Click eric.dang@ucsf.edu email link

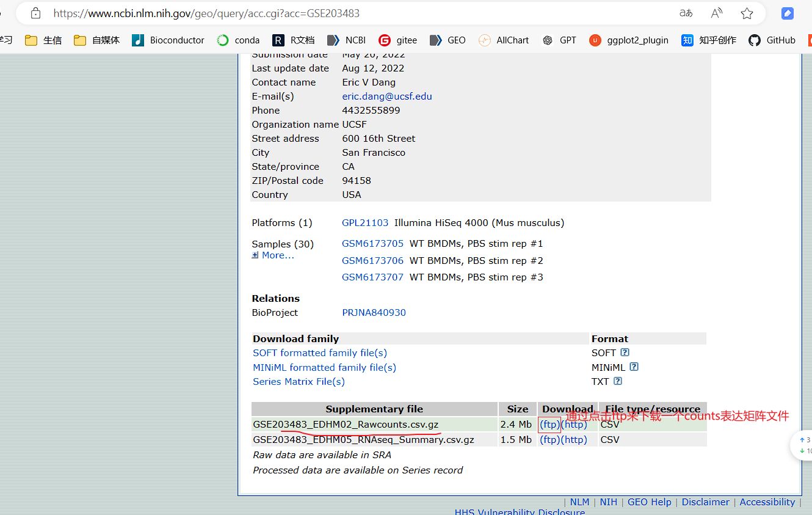(386, 97)
